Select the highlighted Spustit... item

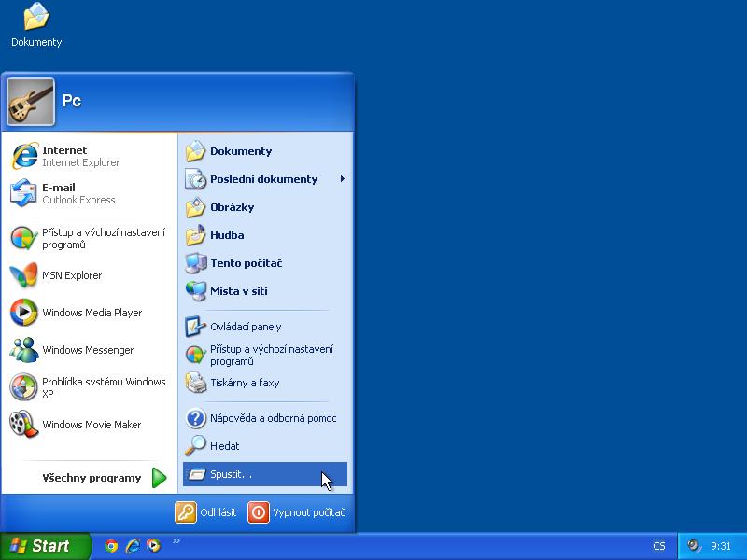265,474
